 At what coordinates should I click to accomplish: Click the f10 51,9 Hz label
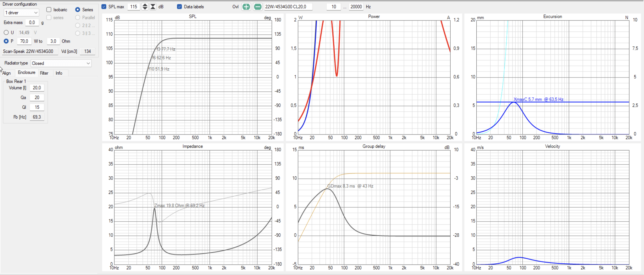pyautogui.click(x=159, y=69)
